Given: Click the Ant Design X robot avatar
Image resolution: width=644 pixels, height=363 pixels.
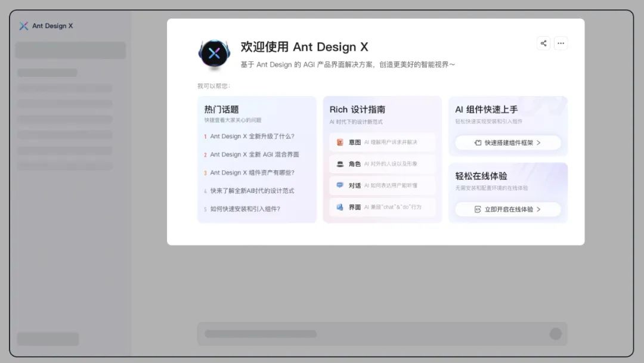Looking at the screenshot, I should pyautogui.click(x=214, y=55).
